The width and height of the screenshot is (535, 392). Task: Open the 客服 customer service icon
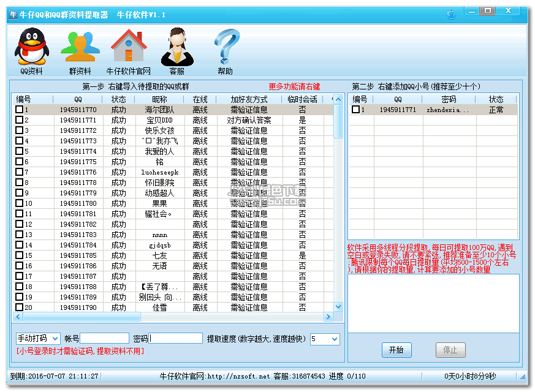176,51
